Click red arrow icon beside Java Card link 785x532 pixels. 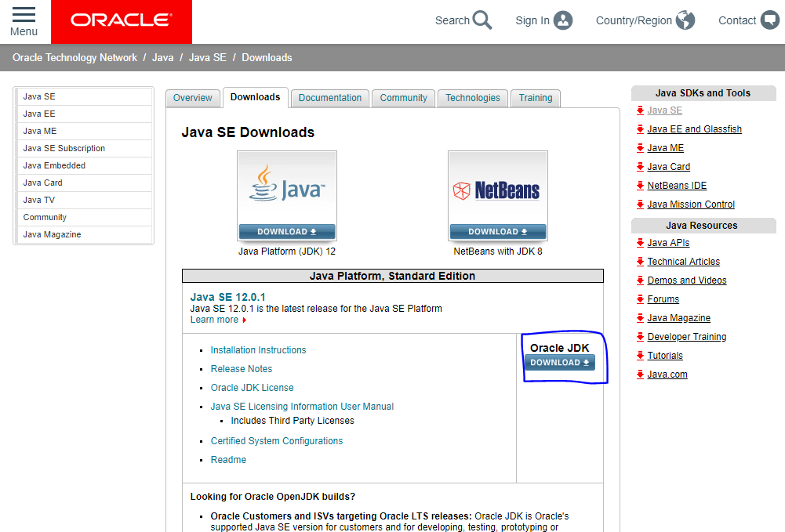point(640,167)
